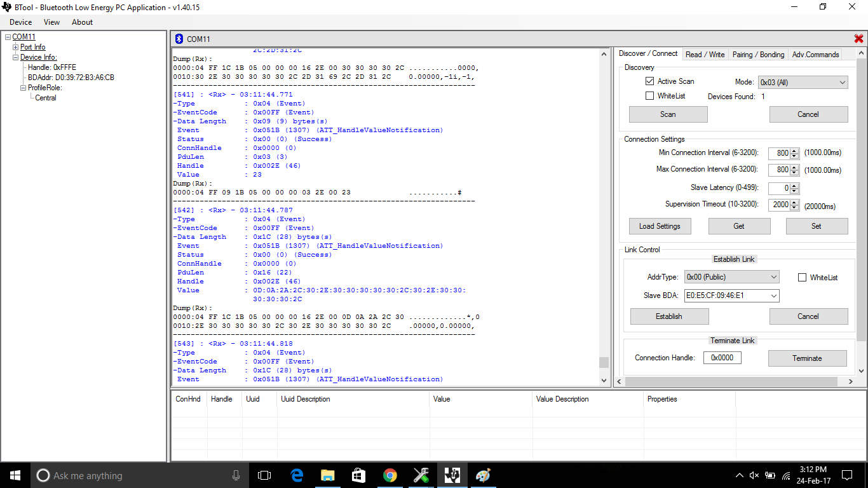Click the Connection Handle input field
The height and width of the screenshot is (488, 868).
(722, 358)
